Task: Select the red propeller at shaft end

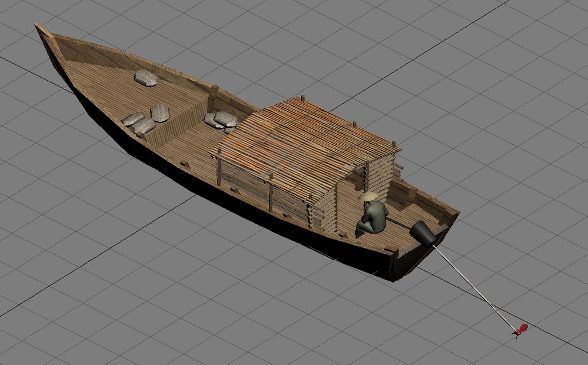Action: click(519, 330)
